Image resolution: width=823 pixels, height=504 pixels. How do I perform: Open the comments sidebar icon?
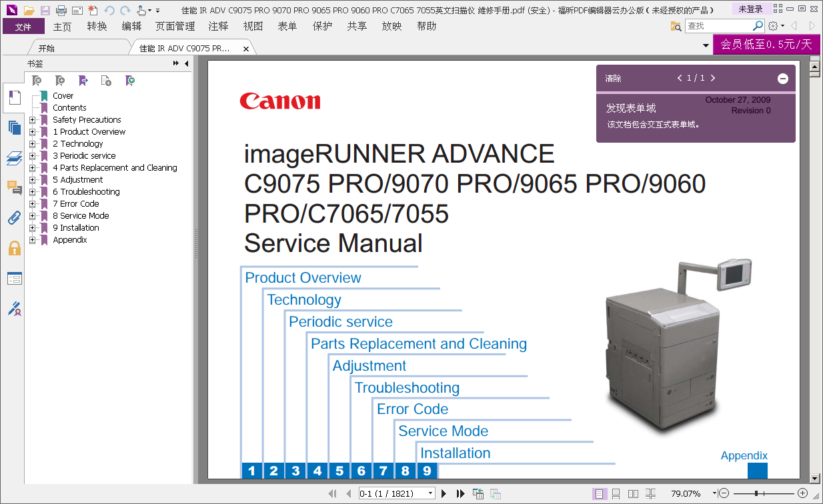tap(14, 187)
